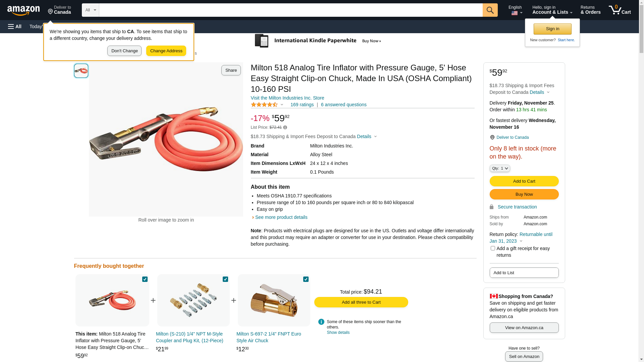Click the Deliver to Canada location pin
The width and height of the screenshot is (644, 362).
tap(492, 137)
